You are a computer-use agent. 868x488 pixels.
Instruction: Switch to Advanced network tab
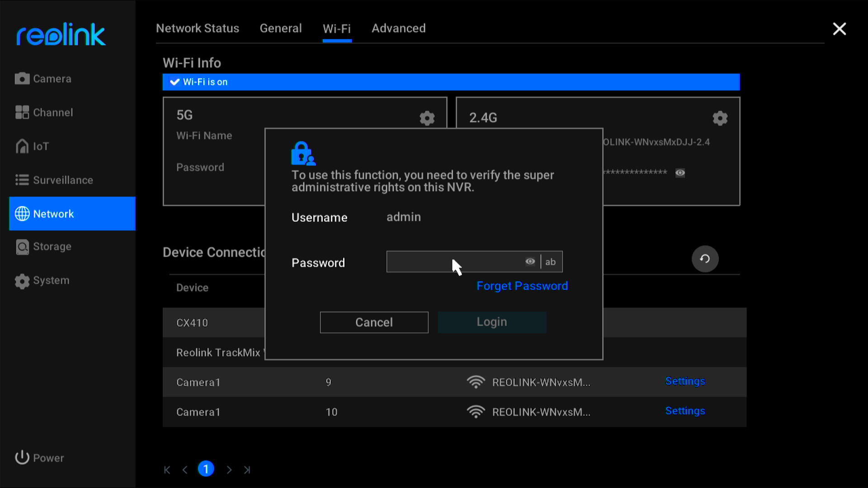click(x=399, y=28)
